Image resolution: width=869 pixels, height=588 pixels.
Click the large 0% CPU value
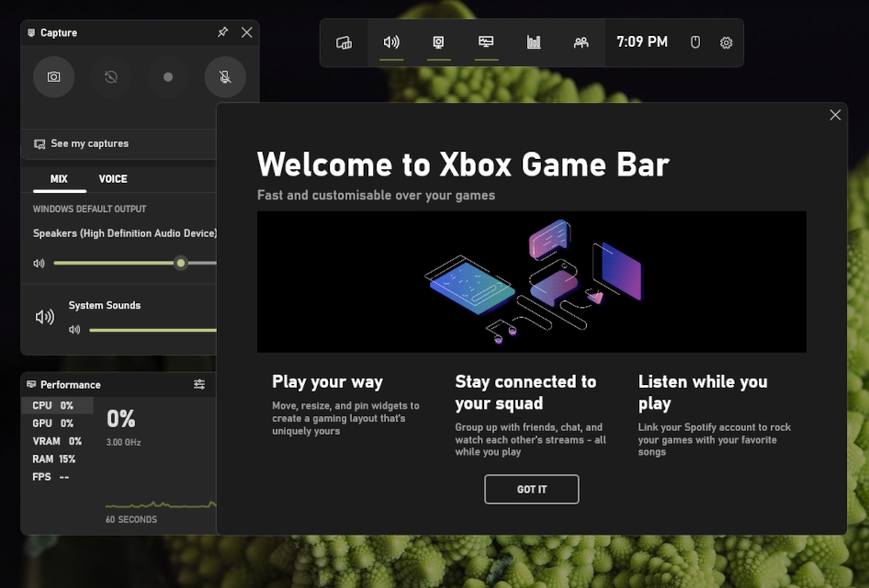coord(121,419)
